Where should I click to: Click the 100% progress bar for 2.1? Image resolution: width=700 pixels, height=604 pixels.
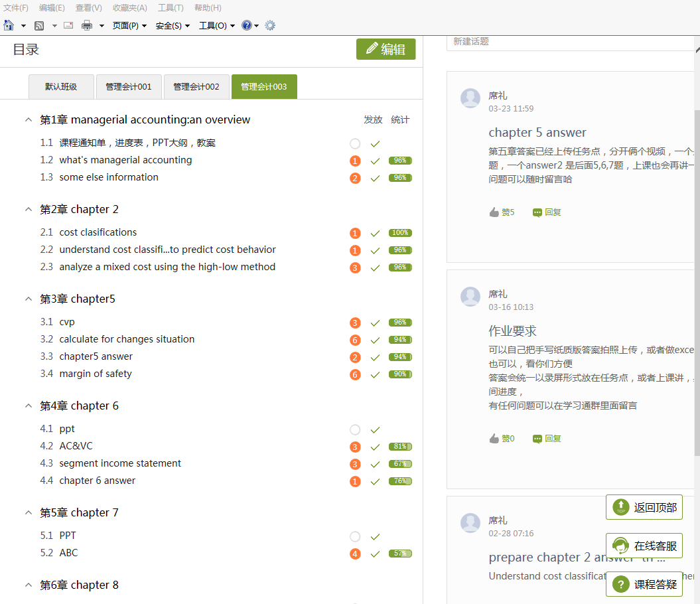400,233
